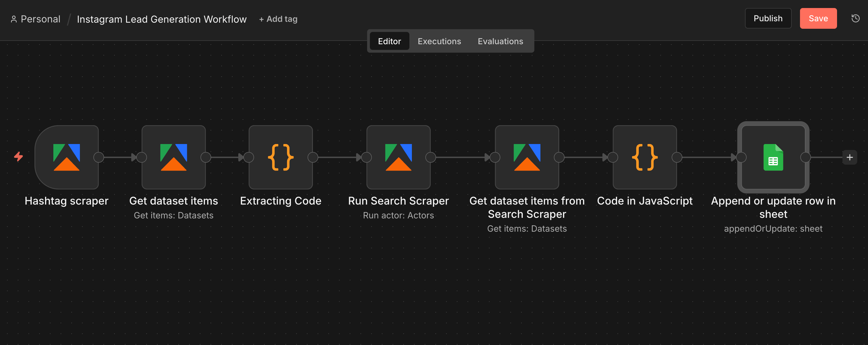Click the Personal user icon

pyautogui.click(x=14, y=19)
